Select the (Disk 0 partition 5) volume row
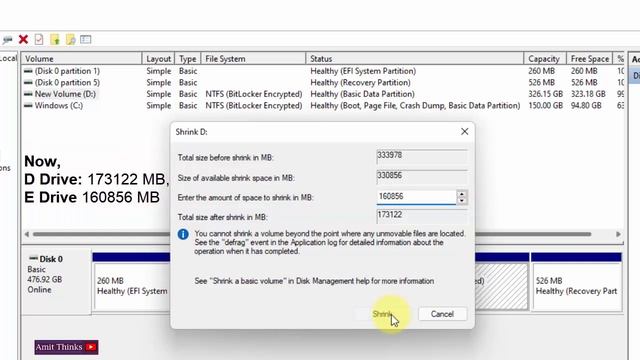The image size is (640, 360). tap(322, 82)
